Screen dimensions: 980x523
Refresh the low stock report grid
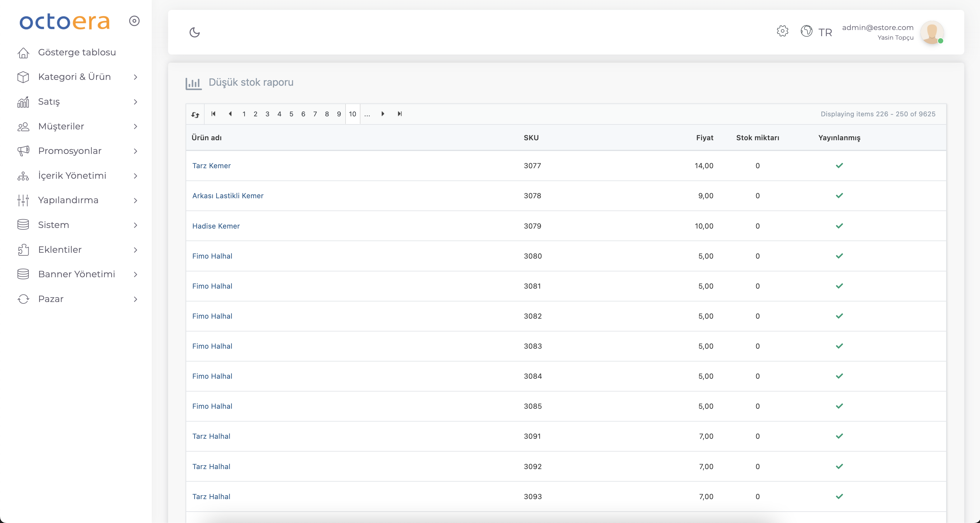click(195, 114)
